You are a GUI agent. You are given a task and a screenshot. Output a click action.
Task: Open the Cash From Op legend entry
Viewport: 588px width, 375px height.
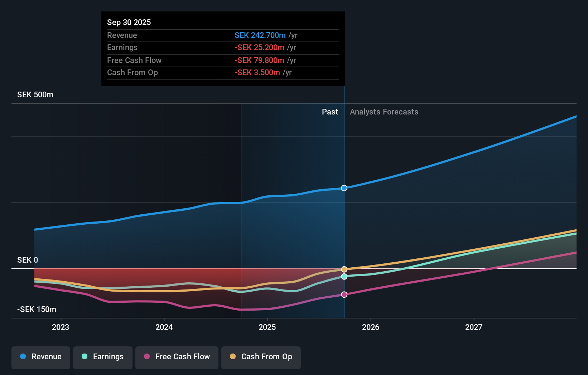261,357
